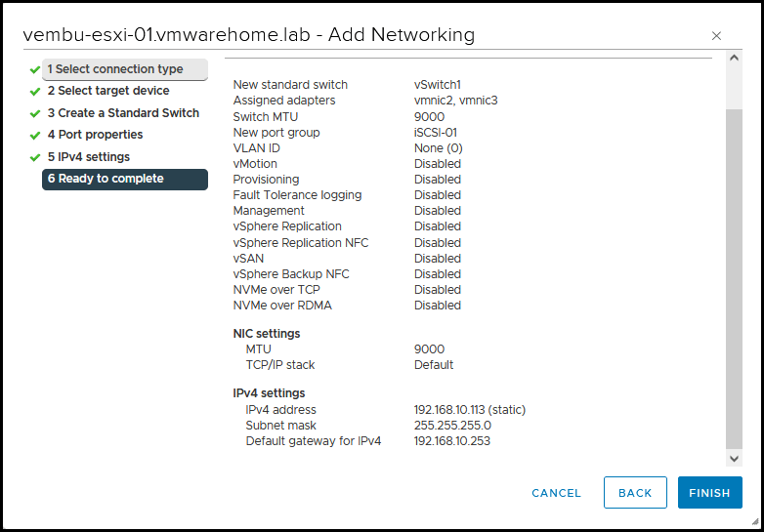The image size is (764, 532).
Task: Click the FINISH button
Action: (710, 493)
